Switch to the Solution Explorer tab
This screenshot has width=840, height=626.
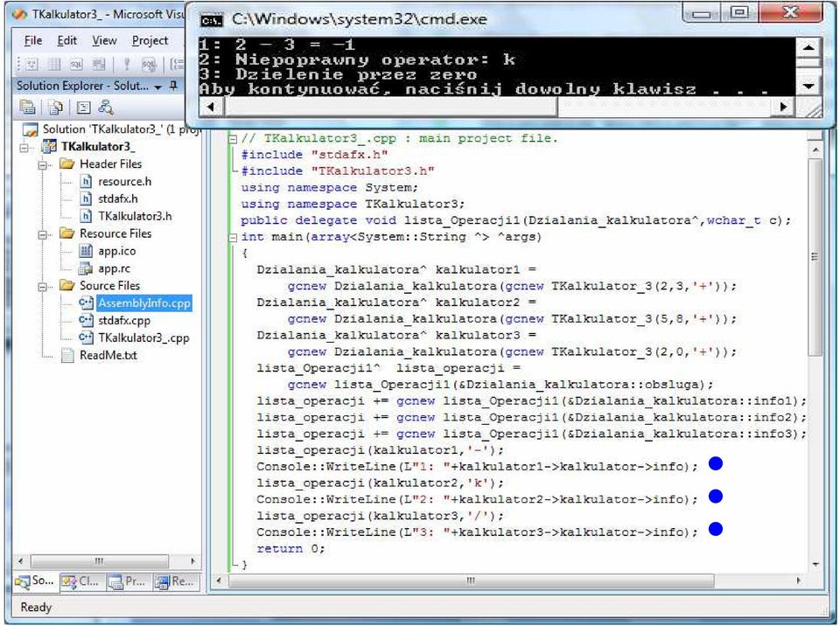[35, 581]
